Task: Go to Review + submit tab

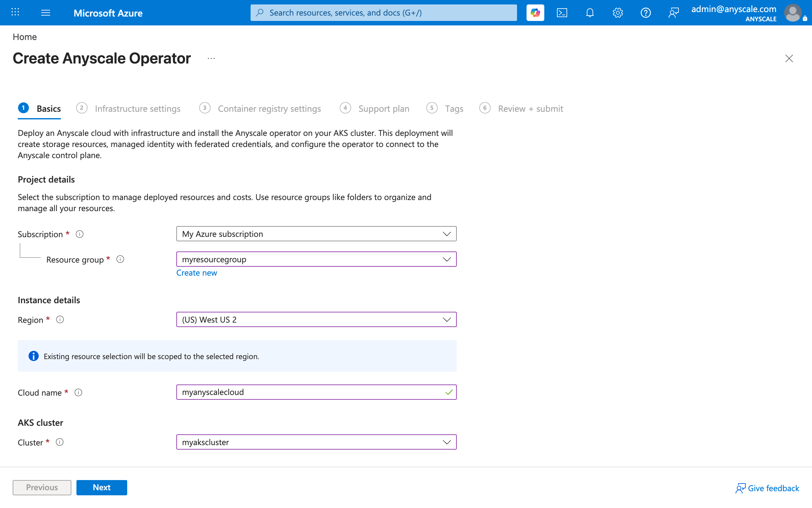Action: [521, 109]
